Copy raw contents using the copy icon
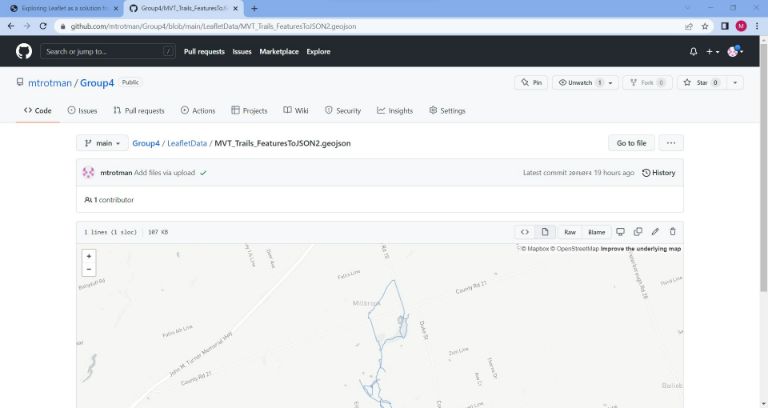Screen dimensions: 768x408 point(637,232)
